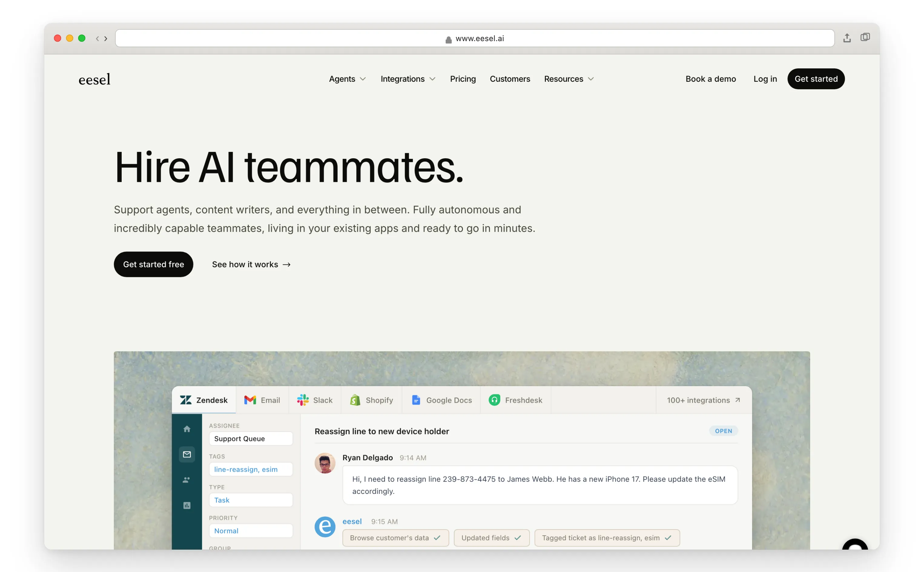The width and height of the screenshot is (924, 572).
Task: Expand the Agents menu chevron
Action: click(362, 79)
